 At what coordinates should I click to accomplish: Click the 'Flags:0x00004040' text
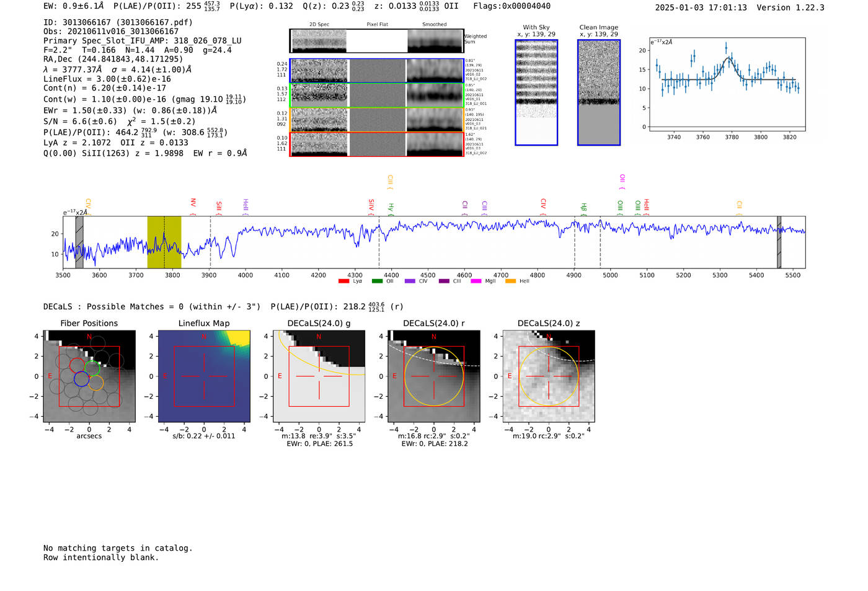(x=511, y=6)
